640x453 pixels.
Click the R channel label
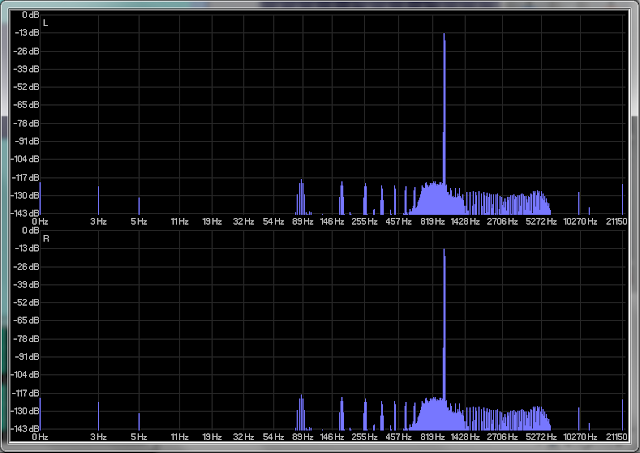coord(46,239)
